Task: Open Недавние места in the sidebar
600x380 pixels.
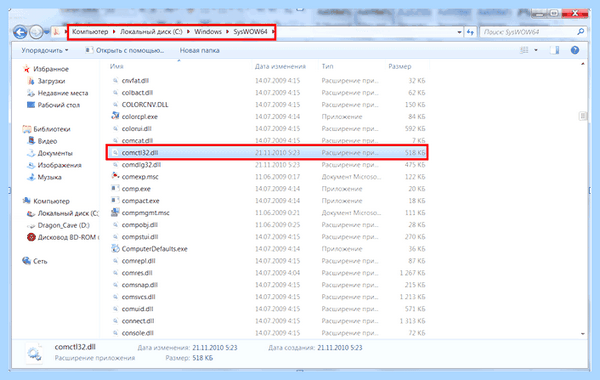Action: [58, 93]
